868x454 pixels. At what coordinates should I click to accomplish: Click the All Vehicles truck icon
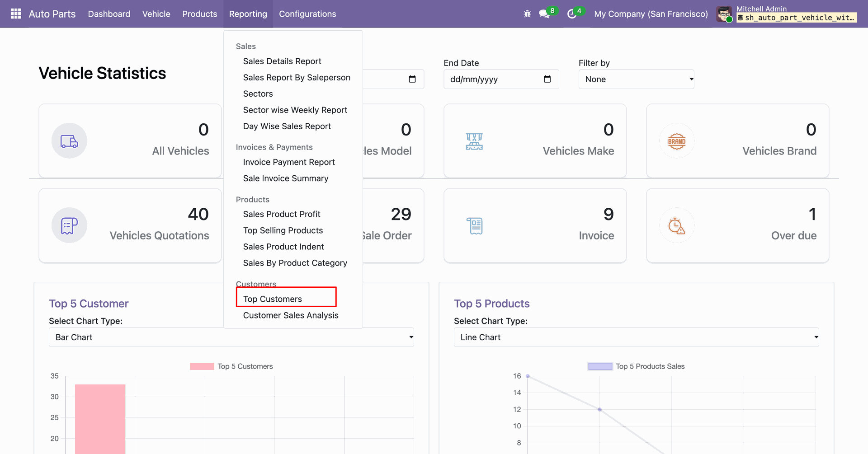pos(69,141)
